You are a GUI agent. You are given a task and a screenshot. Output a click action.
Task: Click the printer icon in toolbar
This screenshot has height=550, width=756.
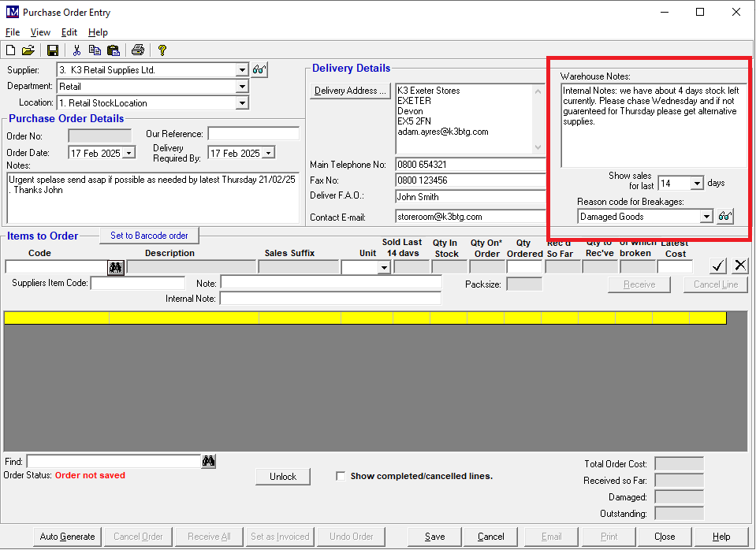point(138,50)
